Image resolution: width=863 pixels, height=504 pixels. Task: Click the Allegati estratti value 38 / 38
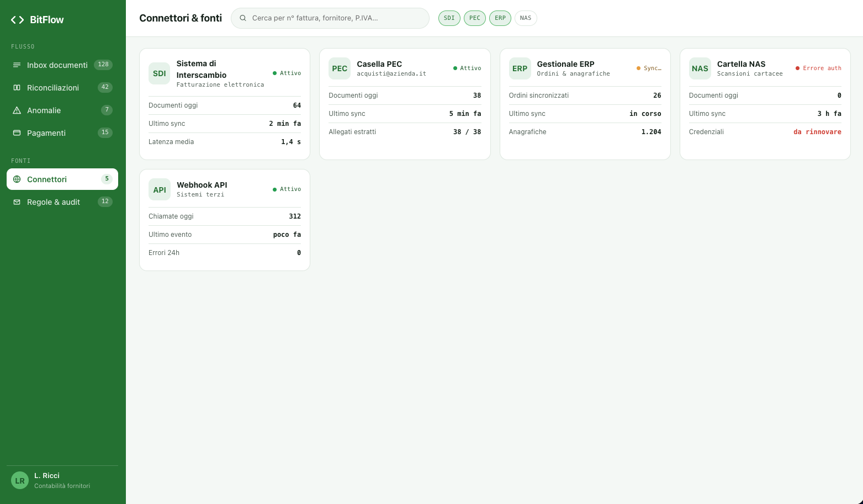(467, 132)
